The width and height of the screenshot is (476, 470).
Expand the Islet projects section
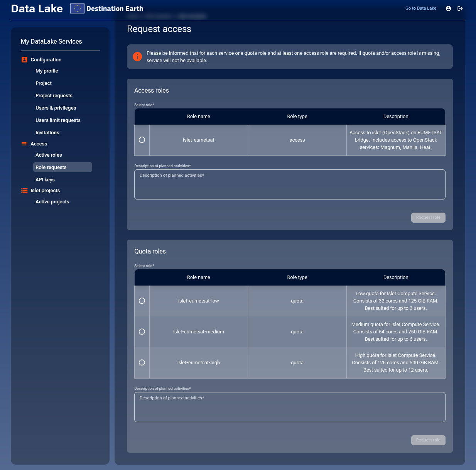[45, 190]
